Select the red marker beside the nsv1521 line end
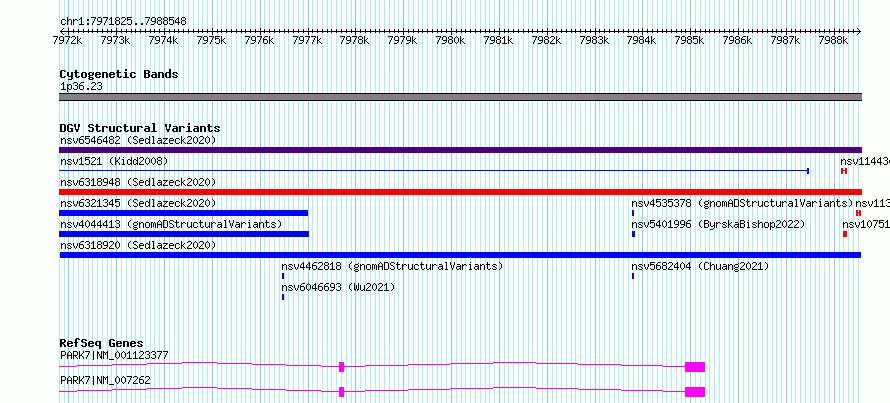890x403 pixels. click(x=844, y=171)
